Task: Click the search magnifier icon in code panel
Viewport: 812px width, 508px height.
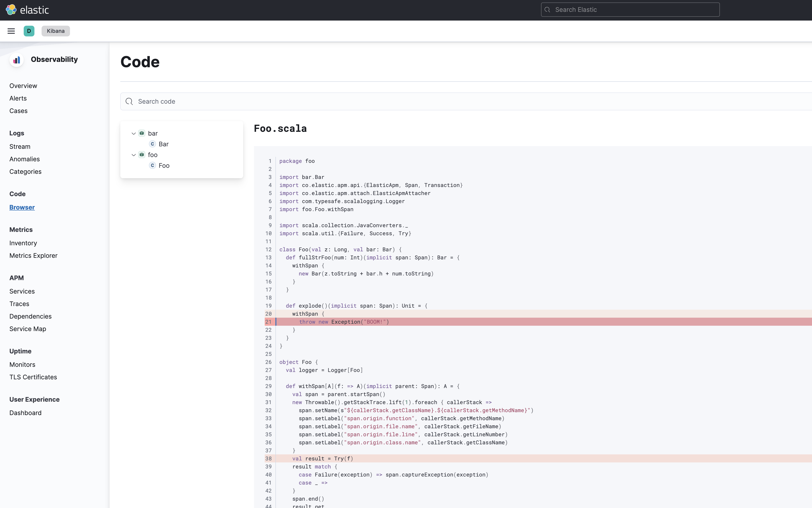Action: [129, 101]
